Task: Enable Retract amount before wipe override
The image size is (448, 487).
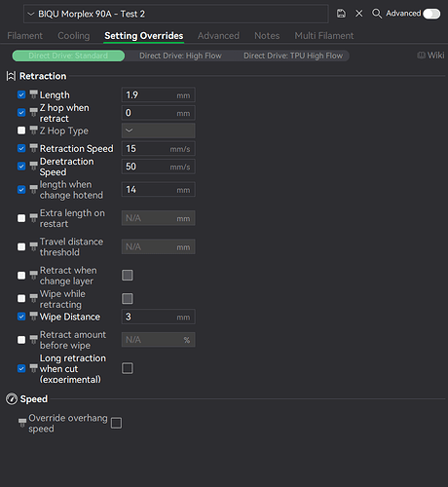Action: pos(21,340)
